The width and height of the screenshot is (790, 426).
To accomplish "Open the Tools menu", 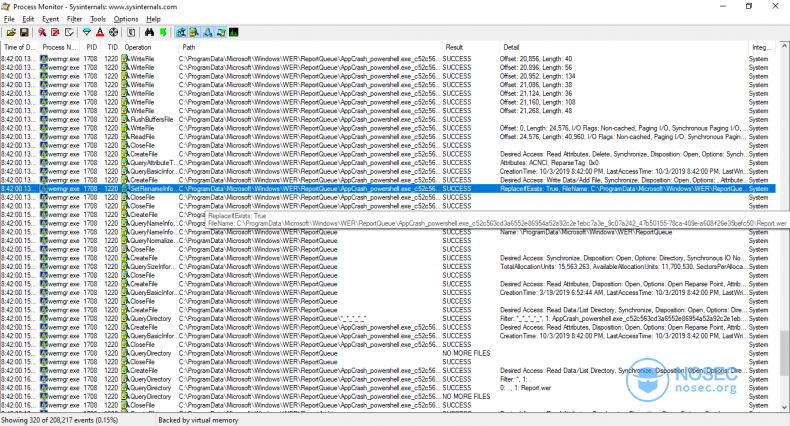I will click(98, 19).
